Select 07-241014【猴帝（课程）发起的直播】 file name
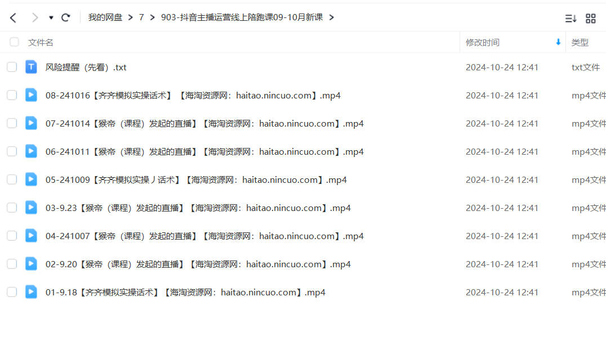This screenshot has height=364, width=606. 204,124
